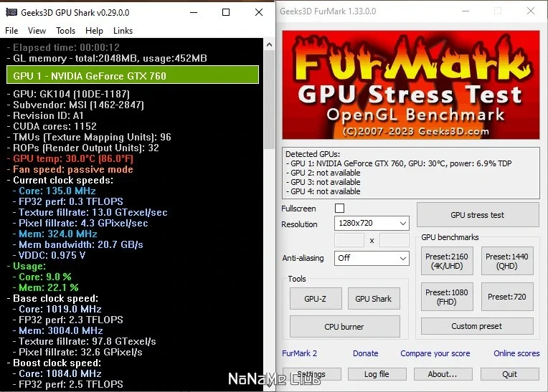Launch the GPU-Z tool
Viewport: 548px width, 392px height.
click(x=316, y=299)
